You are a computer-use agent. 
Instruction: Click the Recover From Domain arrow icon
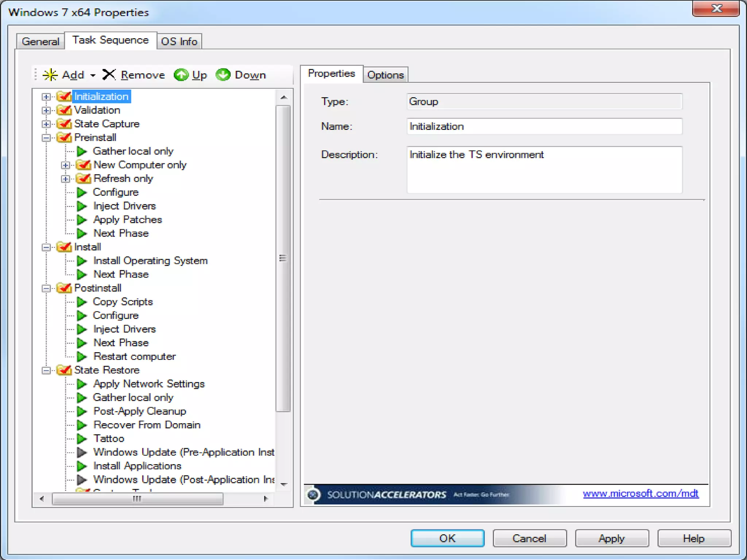(82, 425)
